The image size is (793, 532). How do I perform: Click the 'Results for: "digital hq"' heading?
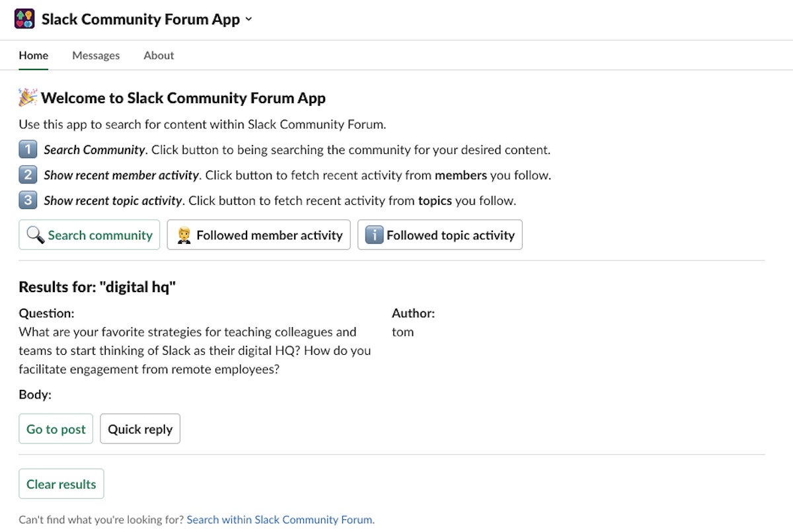pos(98,287)
